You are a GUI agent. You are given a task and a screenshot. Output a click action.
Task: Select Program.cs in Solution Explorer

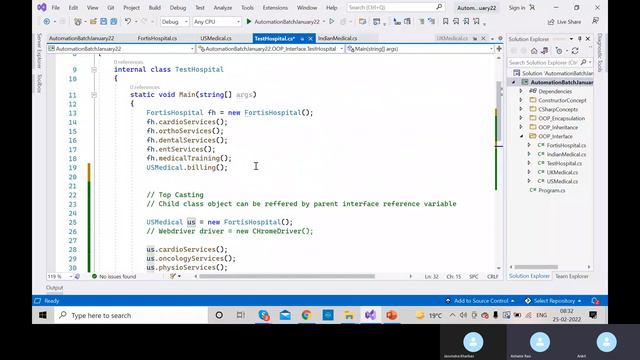tap(551, 190)
